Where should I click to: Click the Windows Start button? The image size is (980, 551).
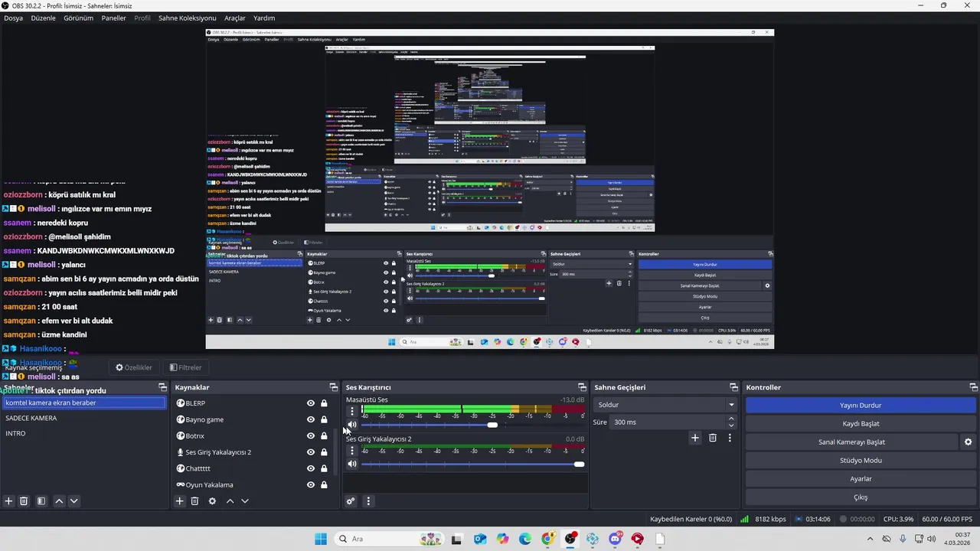tap(321, 539)
